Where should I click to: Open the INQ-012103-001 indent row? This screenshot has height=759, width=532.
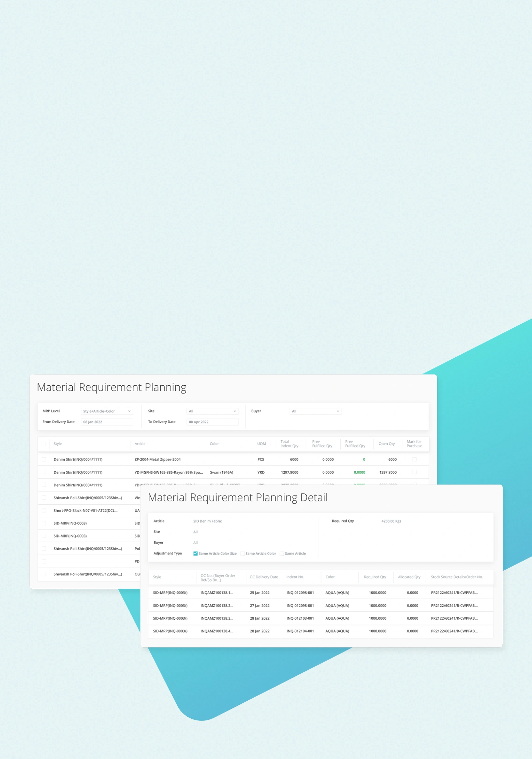point(300,618)
